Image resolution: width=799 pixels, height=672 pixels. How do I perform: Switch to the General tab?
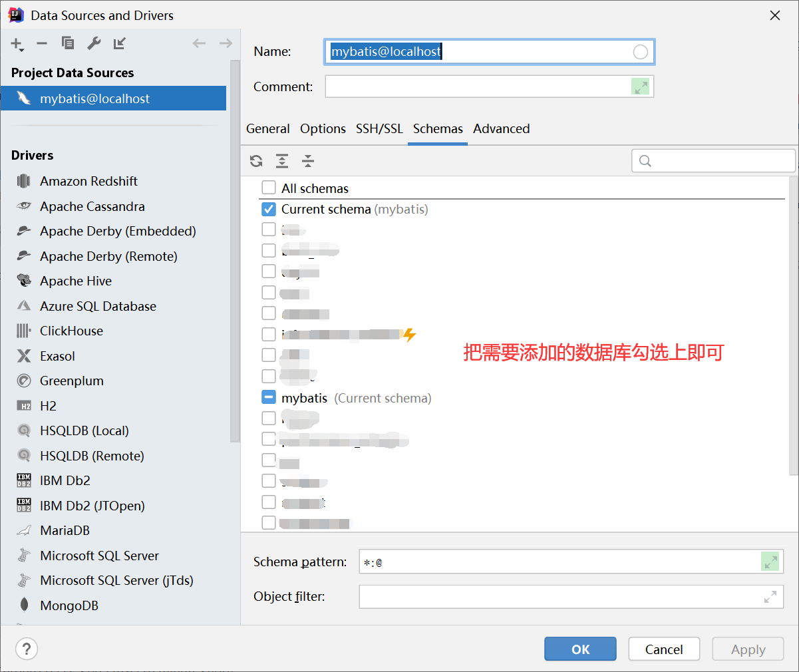tap(268, 128)
